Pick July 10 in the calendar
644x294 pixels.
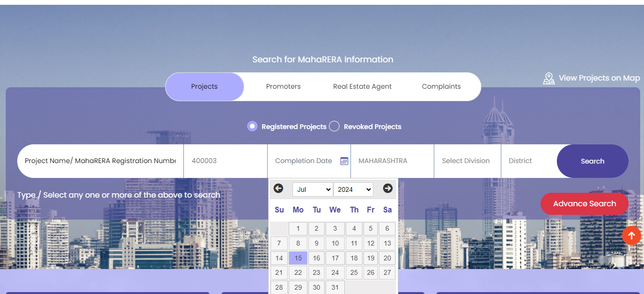click(335, 244)
